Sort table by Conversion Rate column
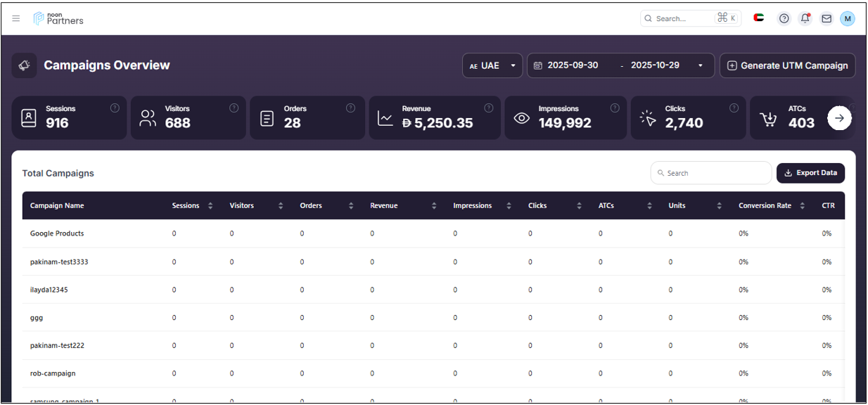 (x=803, y=206)
